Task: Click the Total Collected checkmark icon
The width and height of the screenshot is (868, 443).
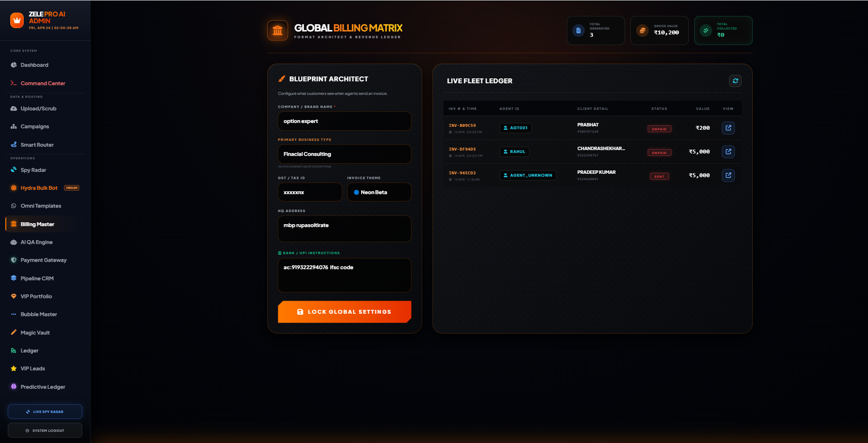Action: coord(706,31)
